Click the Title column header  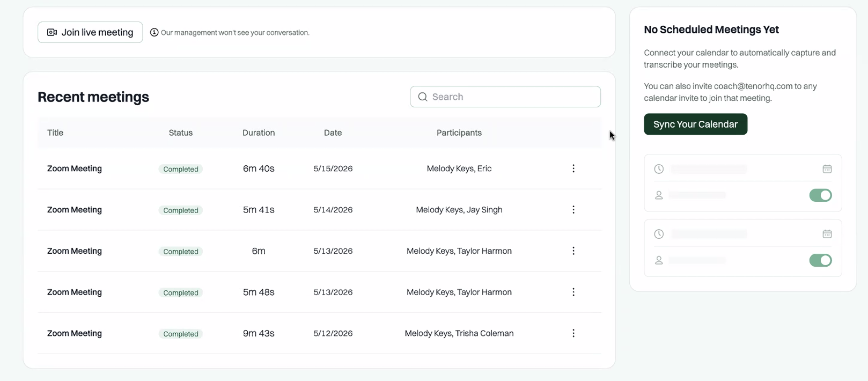[55, 133]
